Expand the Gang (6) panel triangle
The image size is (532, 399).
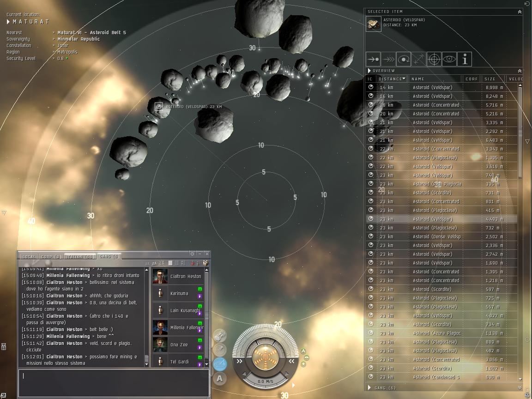pos(369,387)
